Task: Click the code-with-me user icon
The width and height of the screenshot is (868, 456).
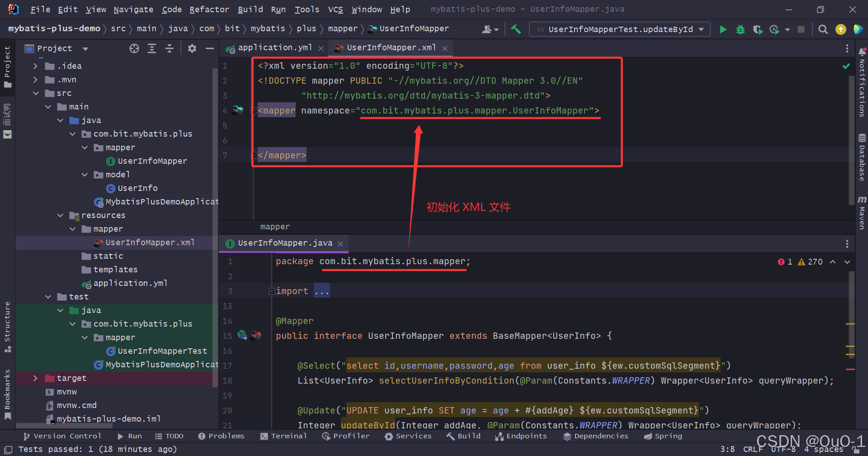Action: pyautogui.click(x=490, y=29)
